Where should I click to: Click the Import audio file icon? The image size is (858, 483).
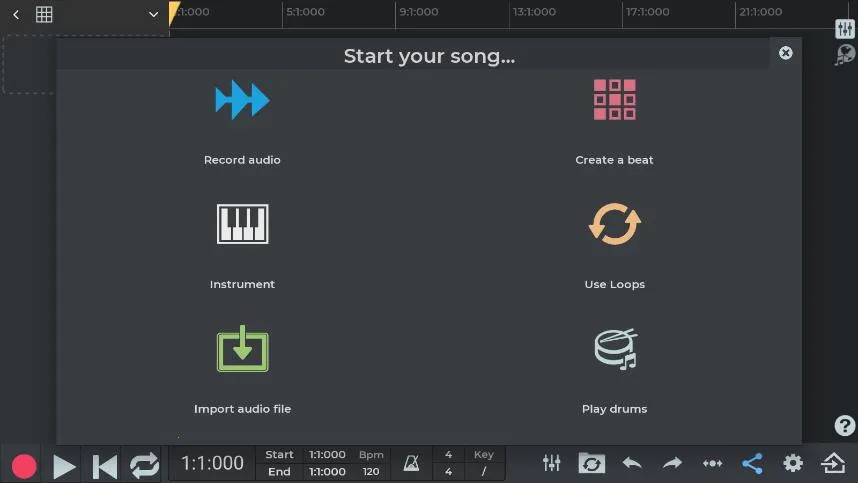(x=242, y=350)
